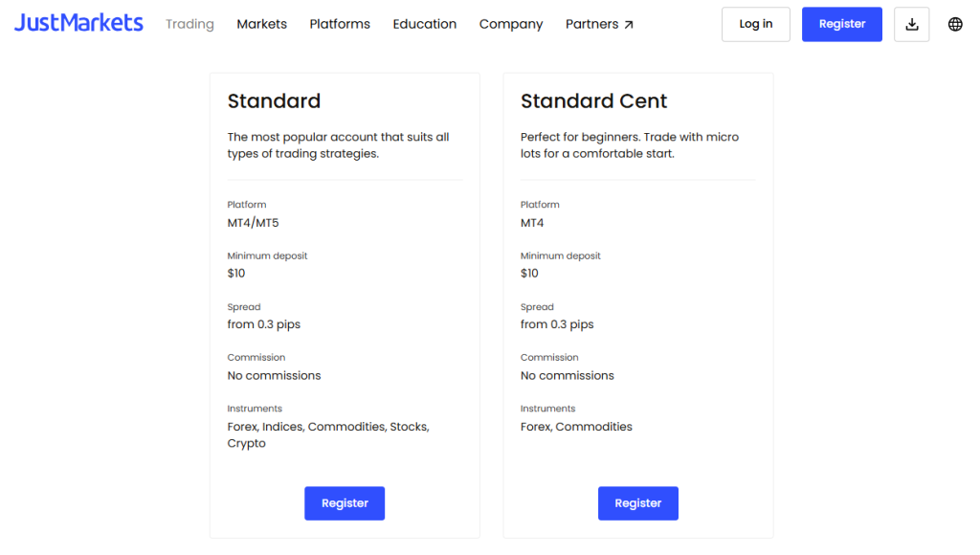Open the Markets menu
Screen dimensions: 980x555
(261, 24)
